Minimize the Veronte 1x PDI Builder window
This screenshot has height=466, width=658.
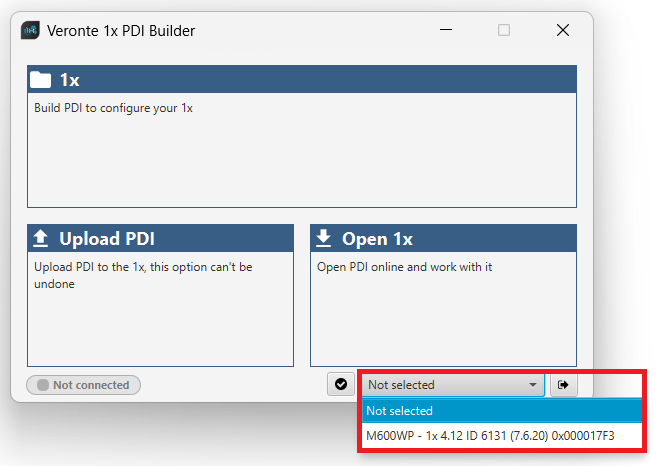(x=445, y=30)
